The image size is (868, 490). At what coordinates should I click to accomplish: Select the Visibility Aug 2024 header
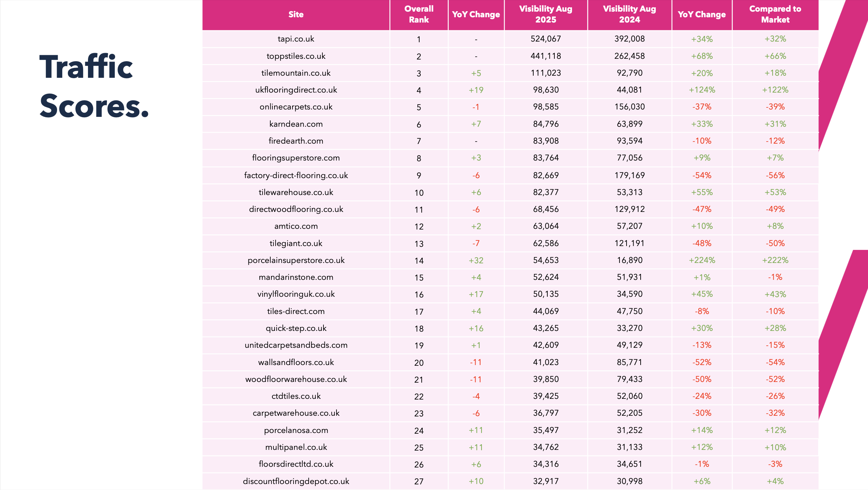tap(629, 14)
